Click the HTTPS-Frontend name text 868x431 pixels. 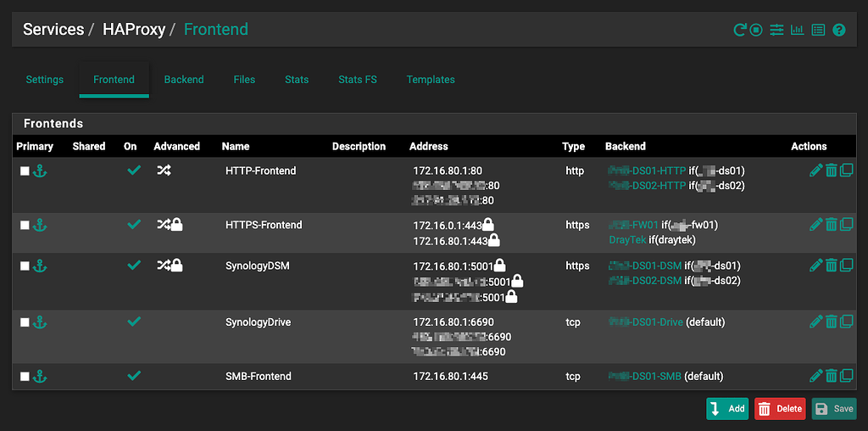pyautogui.click(x=264, y=225)
